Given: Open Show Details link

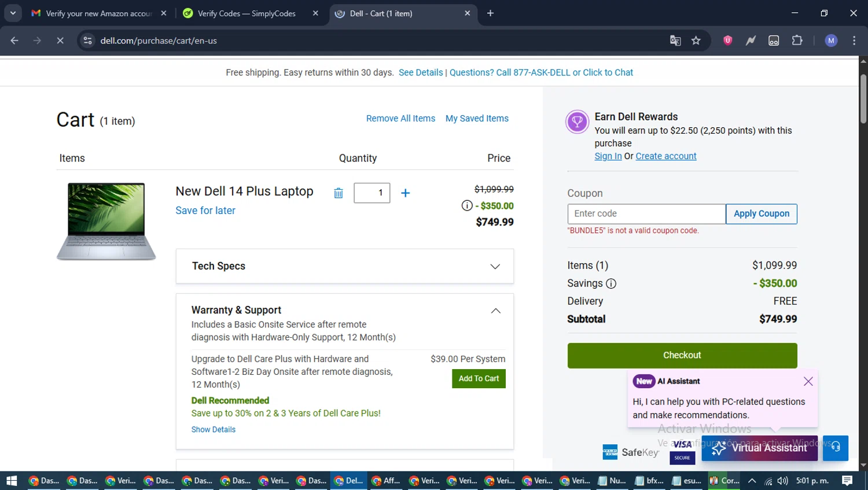Looking at the screenshot, I should [214, 429].
